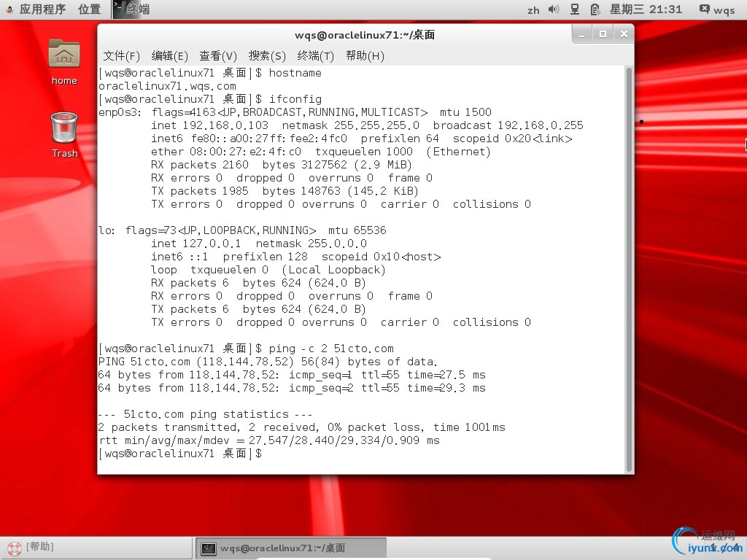Open the home folder desktop icon

coord(64,62)
